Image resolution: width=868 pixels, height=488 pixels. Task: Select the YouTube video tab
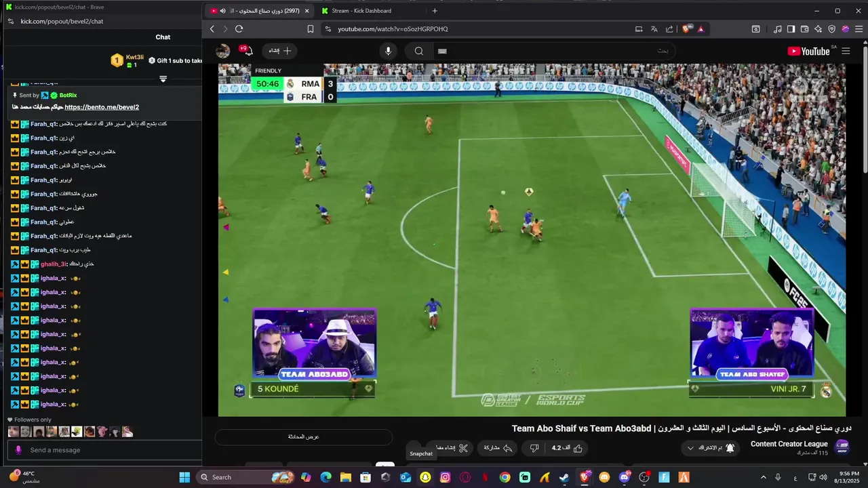(x=260, y=11)
